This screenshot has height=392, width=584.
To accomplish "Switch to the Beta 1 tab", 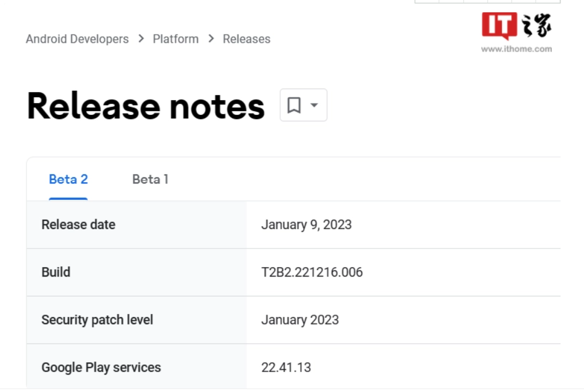I will [x=151, y=179].
